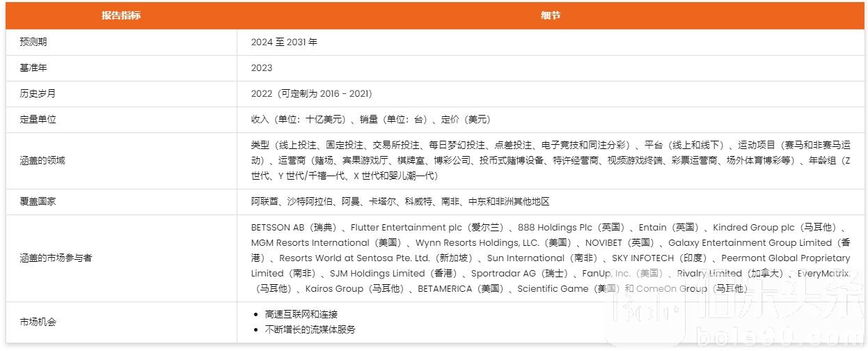The image size is (868, 351).
Task: Select the 预测期 row label
Action: [x=33, y=42]
